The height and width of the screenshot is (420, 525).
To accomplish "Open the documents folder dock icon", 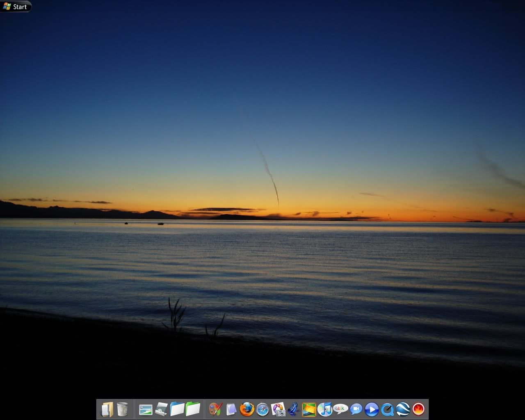I will (x=107, y=409).
